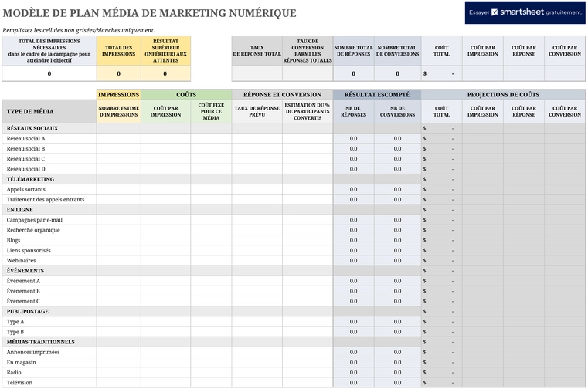The height and width of the screenshot is (389, 588).
Task: Select the 'Taux de réponse total' summary header
Action: click(x=257, y=51)
